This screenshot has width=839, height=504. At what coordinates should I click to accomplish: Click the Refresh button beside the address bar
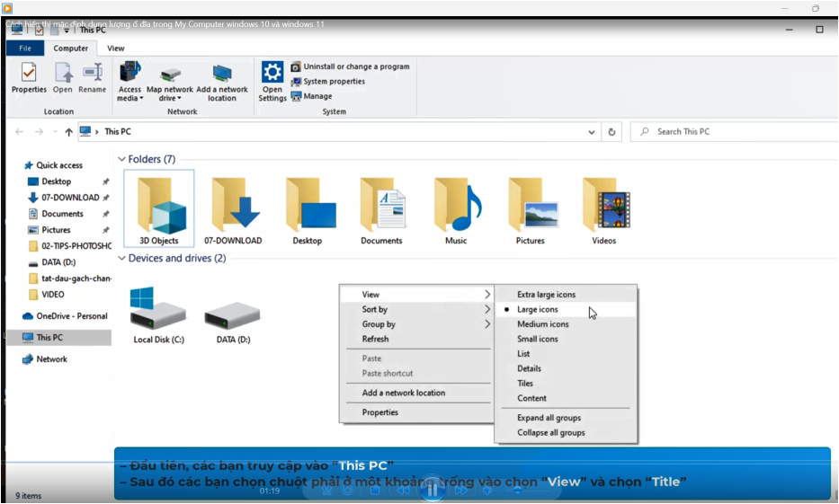coord(611,131)
